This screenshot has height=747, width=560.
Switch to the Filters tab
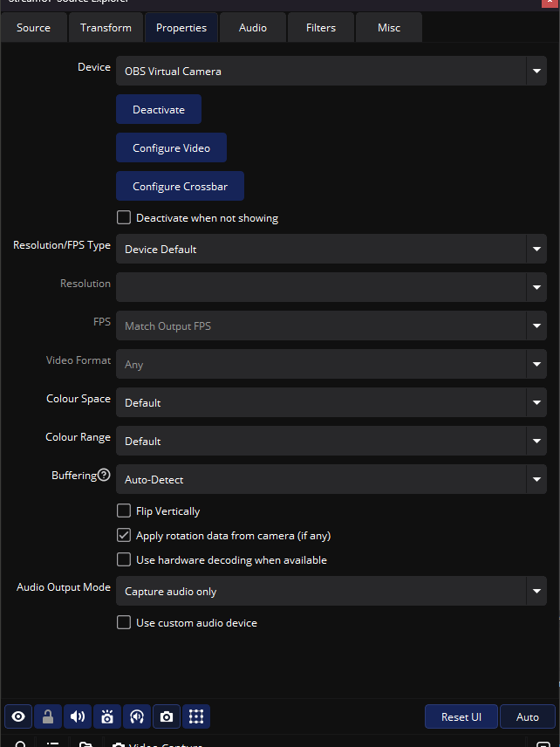tap(320, 28)
